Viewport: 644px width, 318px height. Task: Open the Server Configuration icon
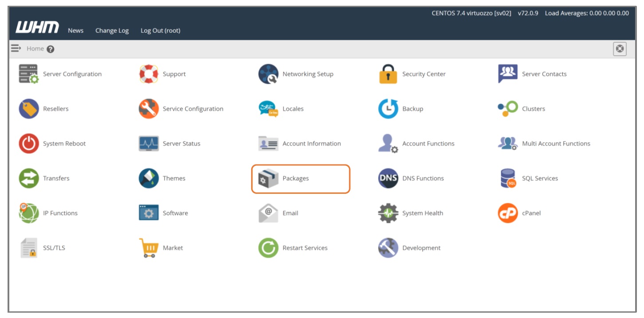coord(29,74)
